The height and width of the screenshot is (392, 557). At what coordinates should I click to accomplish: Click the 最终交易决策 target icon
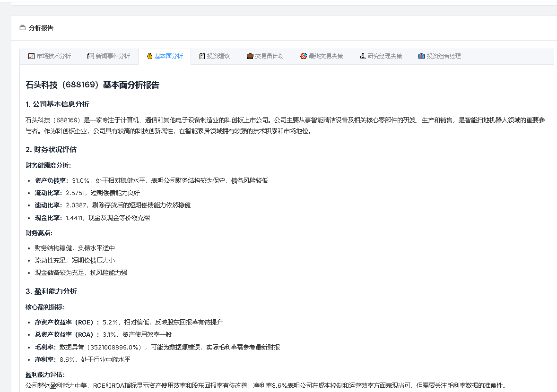304,56
